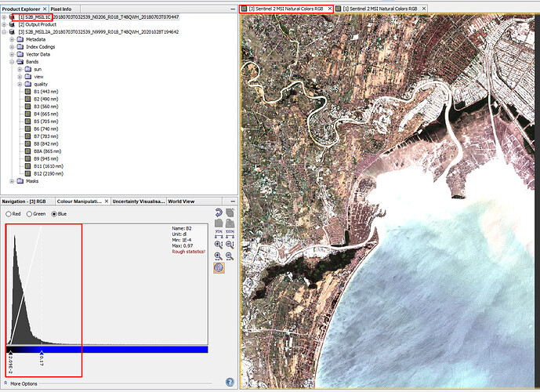The height and width of the screenshot is (392, 540).
Task: Click the blue 0.17 maximum slider handle
Action: tap(42, 353)
